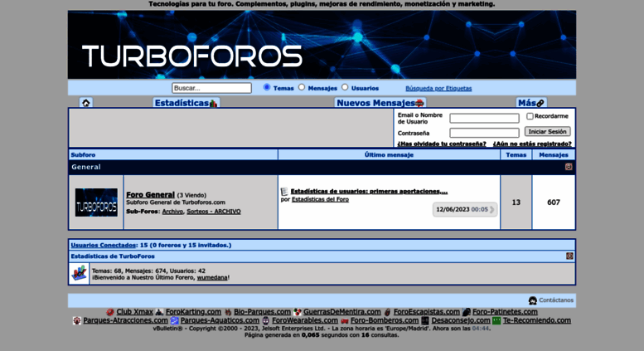Click the Mensajes column header

click(554, 154)
